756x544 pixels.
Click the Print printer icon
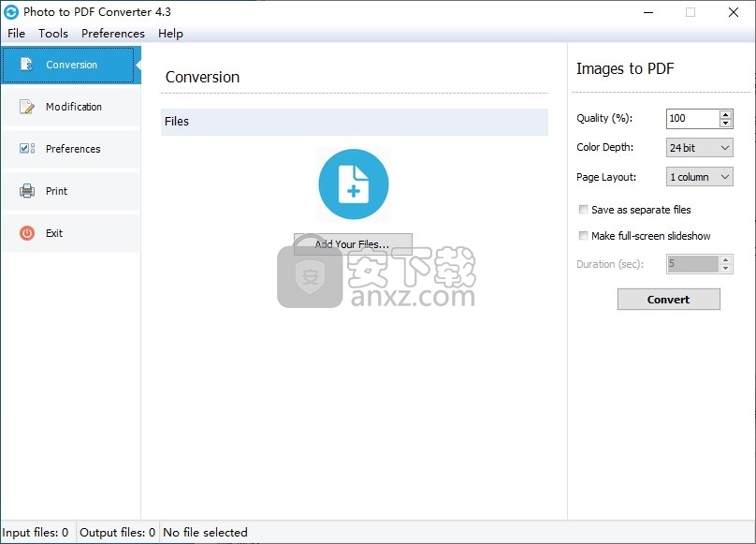(x=27, y=191)
